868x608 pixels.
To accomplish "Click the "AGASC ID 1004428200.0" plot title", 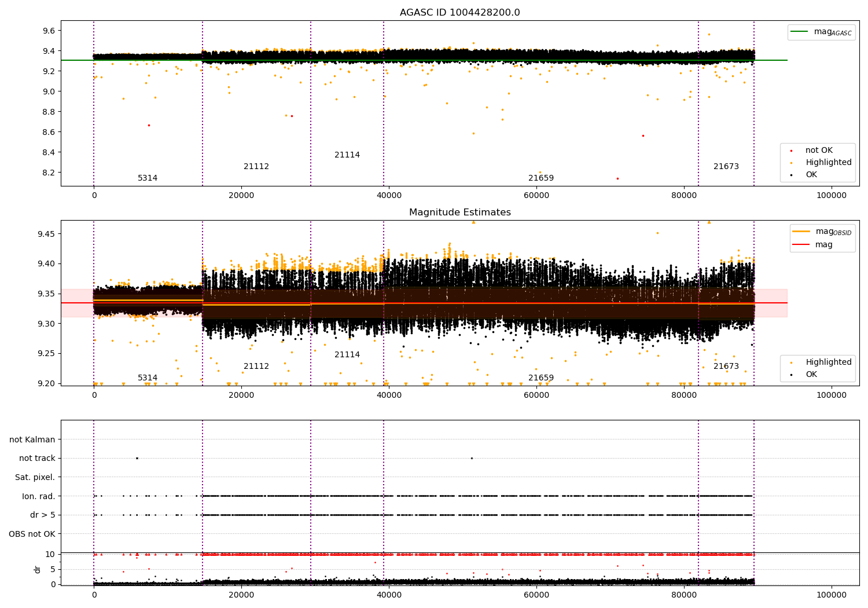I will [x=459, y=13].
